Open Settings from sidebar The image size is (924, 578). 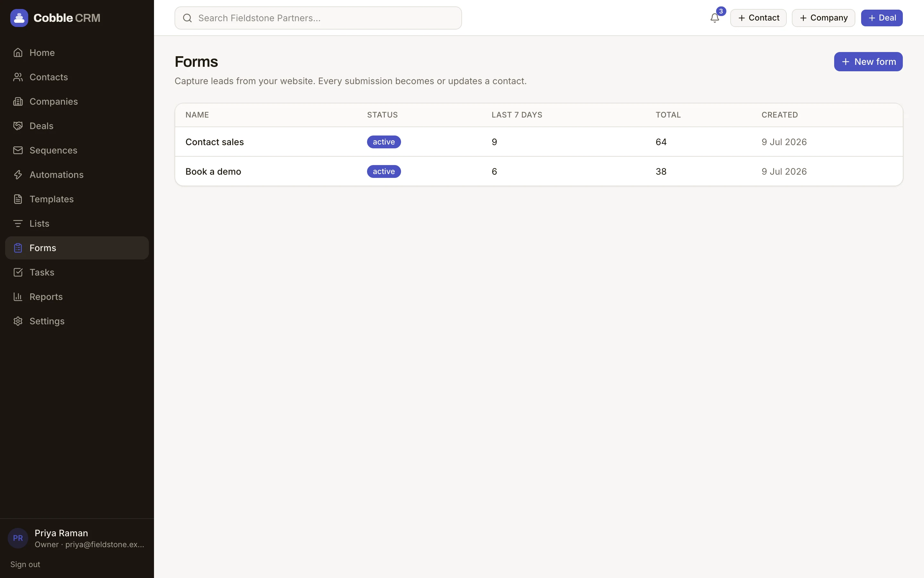tap(77, 321)
